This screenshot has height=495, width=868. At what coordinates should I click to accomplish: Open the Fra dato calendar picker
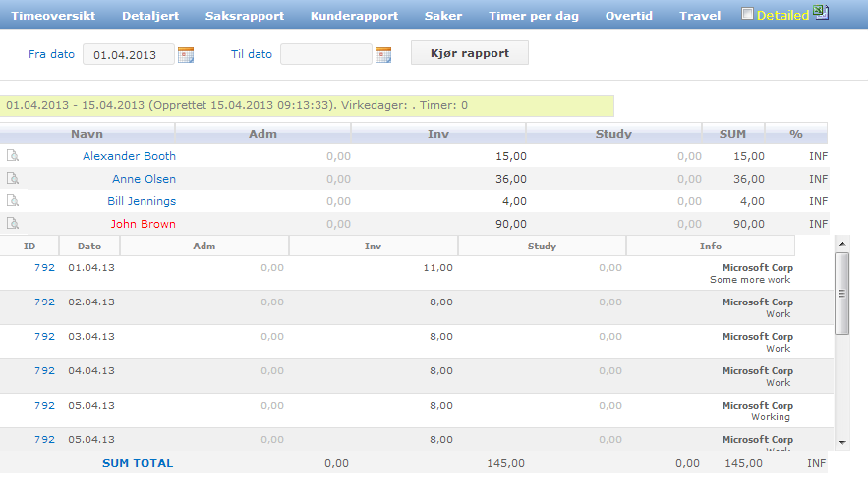[x=186, y=55]
